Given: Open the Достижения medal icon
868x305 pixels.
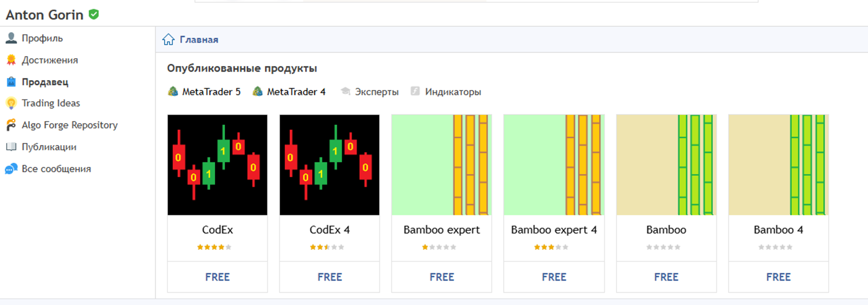Looking at the screenshot, I should point(11,60).
